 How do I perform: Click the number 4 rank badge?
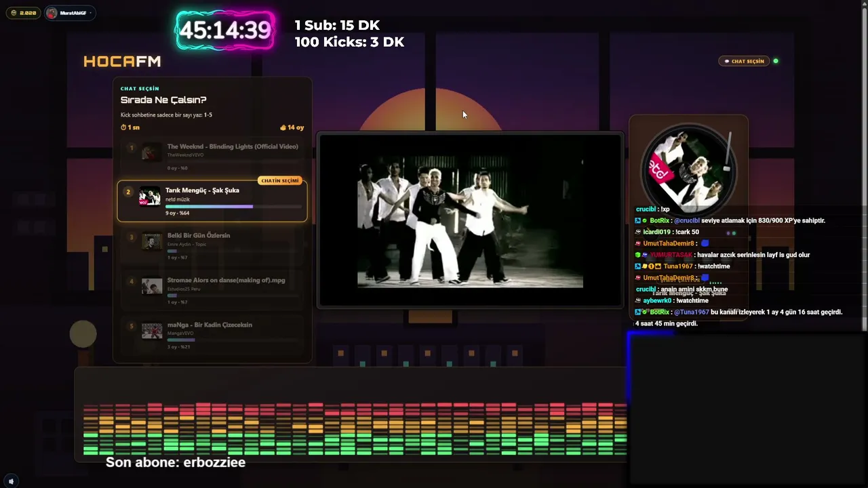[x=132, y=281]
